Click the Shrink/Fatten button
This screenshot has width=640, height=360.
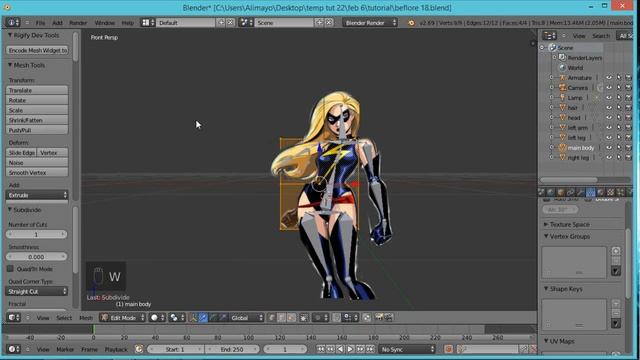(x=37, y=120)
